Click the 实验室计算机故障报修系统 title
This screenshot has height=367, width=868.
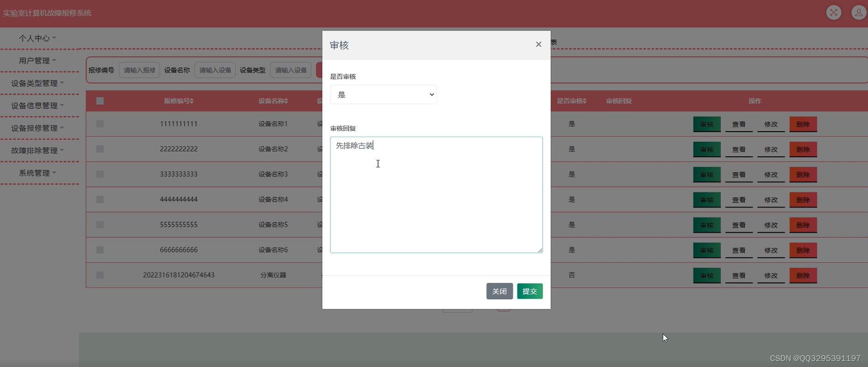pyautogui.click(x=47, y=13)
